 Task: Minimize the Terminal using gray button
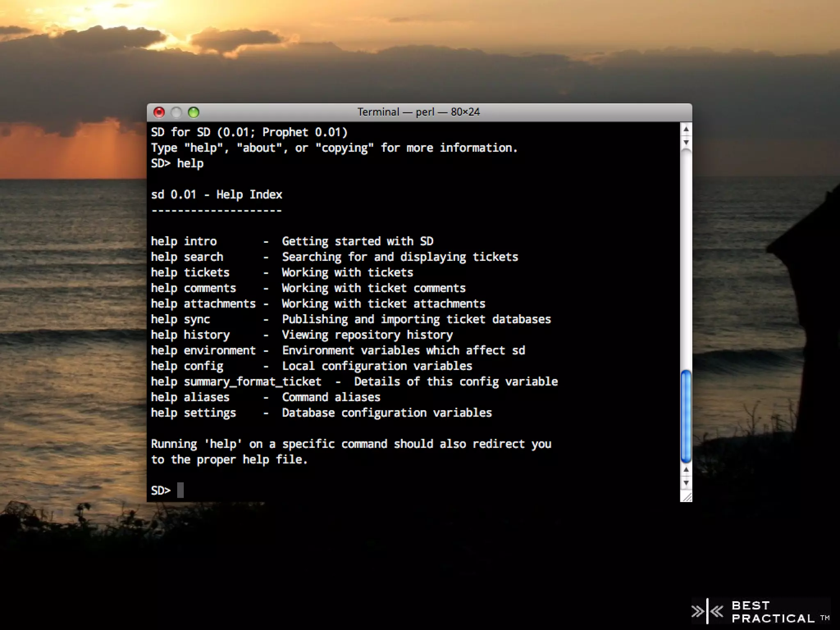(176, 112)
